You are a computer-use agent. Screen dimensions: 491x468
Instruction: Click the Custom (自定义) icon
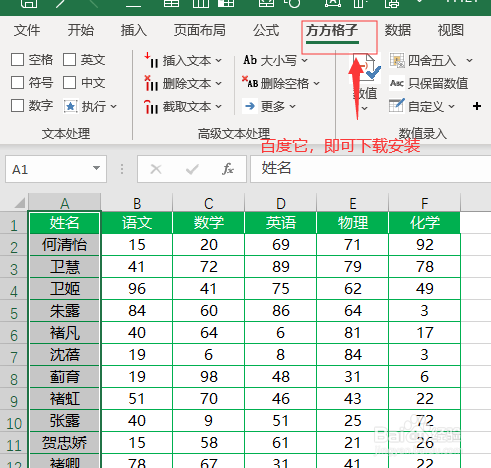point(397,106)
